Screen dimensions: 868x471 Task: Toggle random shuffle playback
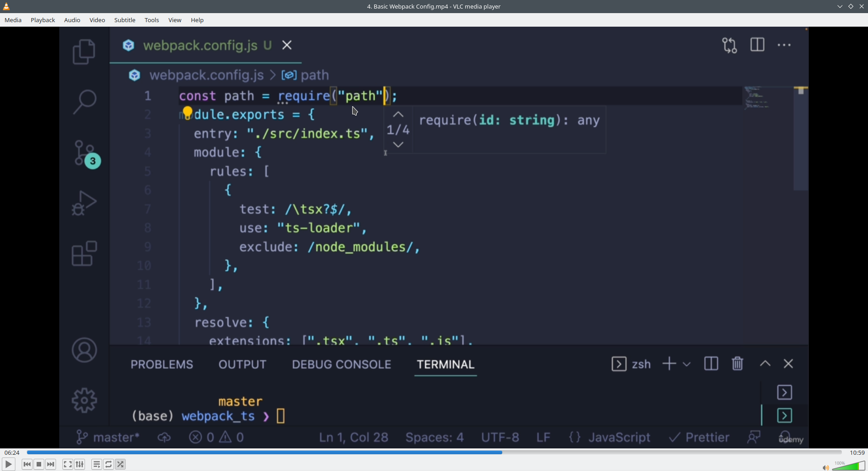121,464
